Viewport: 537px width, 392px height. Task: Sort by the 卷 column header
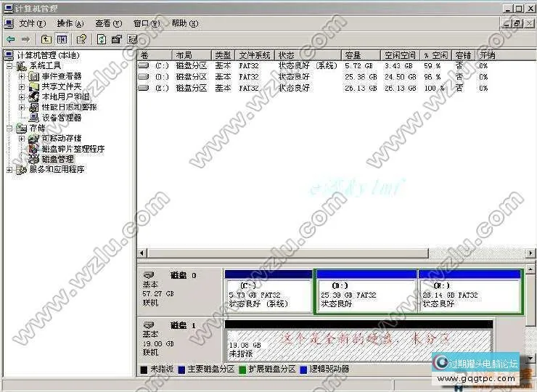pos(155,55)
